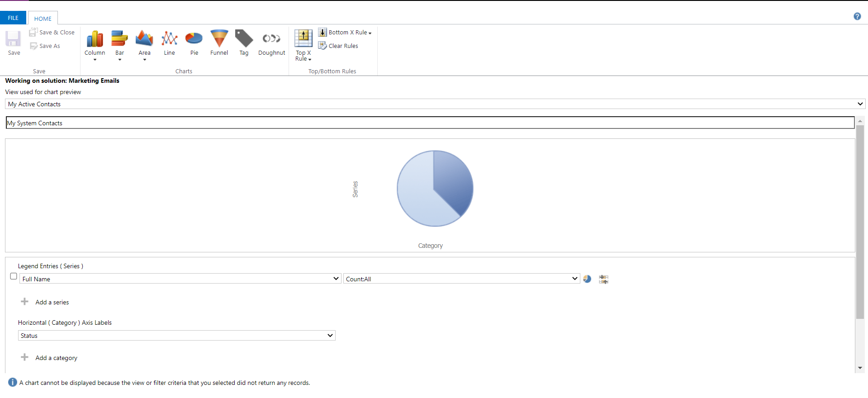Viewport: 868px width, 398px height.
Task: Click the My System Contacts chart name field
Action: [430, 123]
